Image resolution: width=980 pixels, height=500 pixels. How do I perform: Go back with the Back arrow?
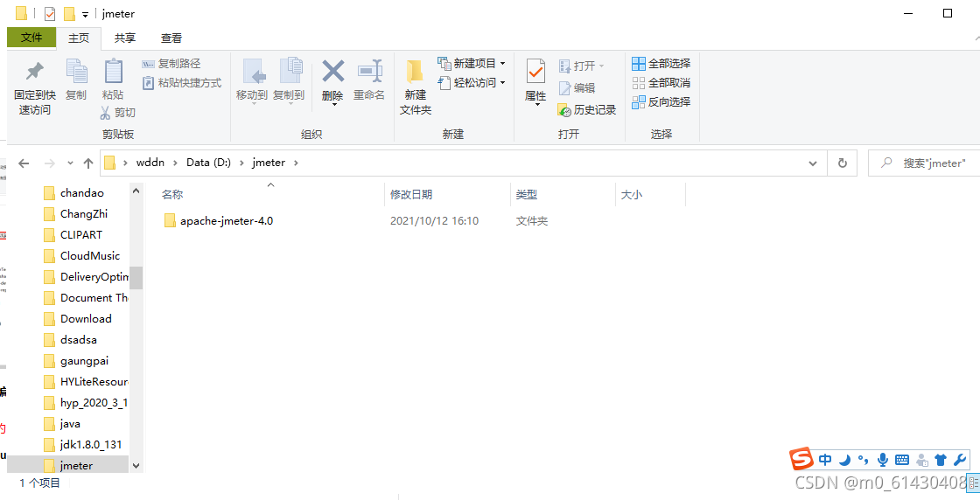coord(24,163)
